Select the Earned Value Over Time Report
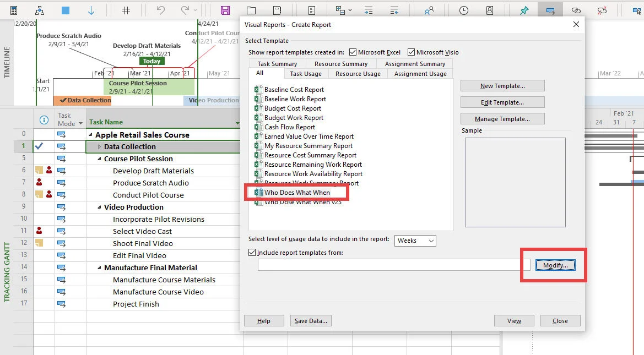Viewport: 644px width, 355px height. click(x=309, y=136)
